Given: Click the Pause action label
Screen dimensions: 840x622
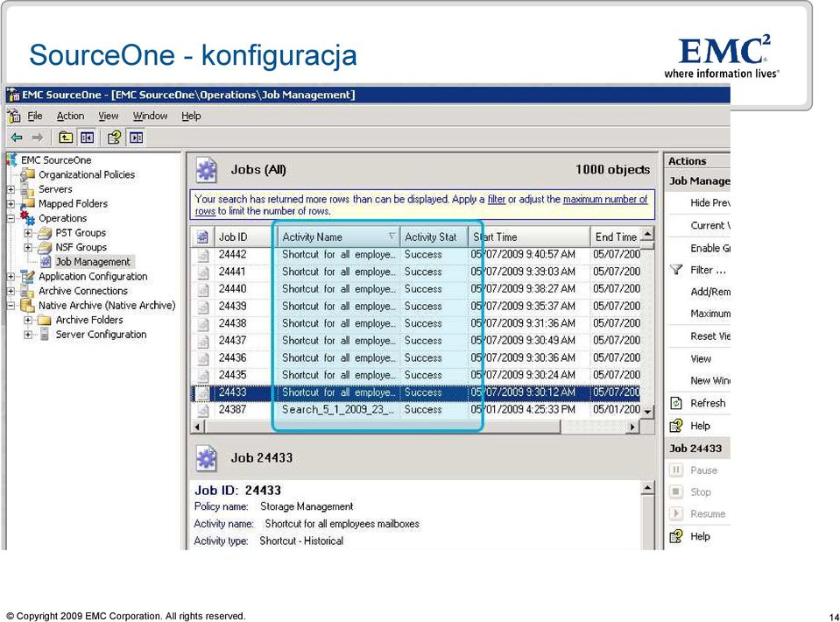Looking at the screenshot, I should click(x=703, y=470).
